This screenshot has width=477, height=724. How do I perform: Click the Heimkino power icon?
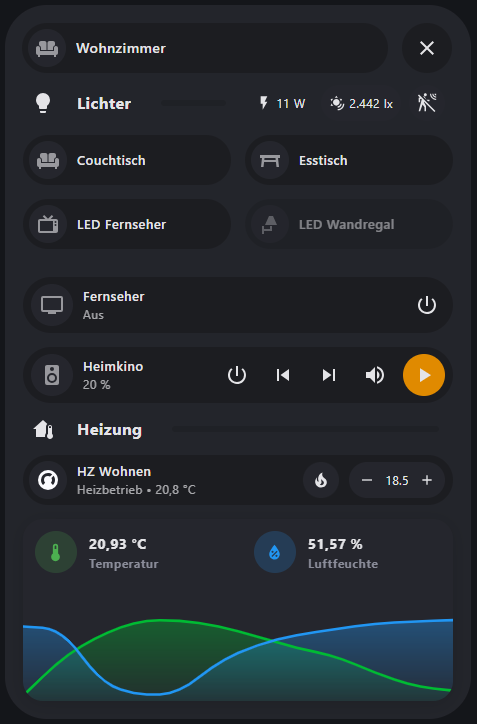point(237,375)
